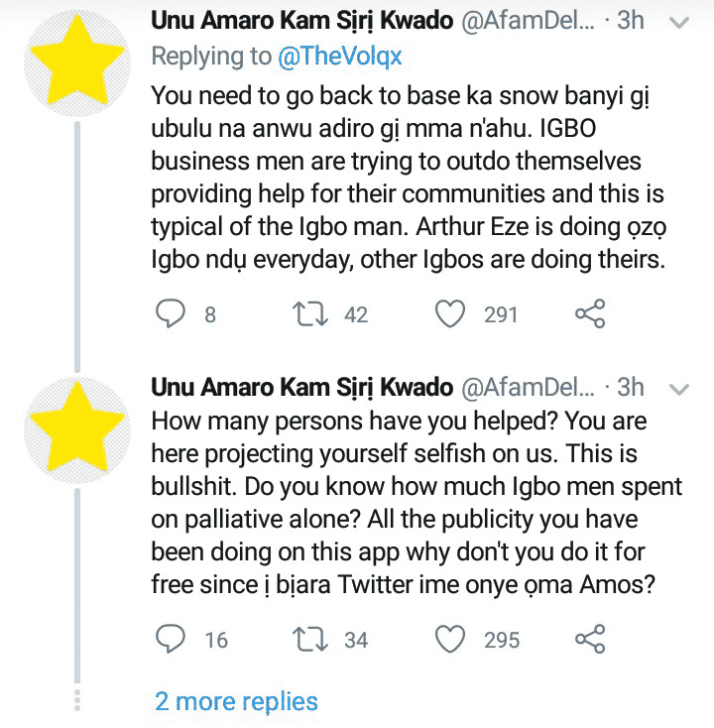Open the @TheVolqx mention link
The height and width of the screenshot is (728, 714).
[x=341, y=57]
